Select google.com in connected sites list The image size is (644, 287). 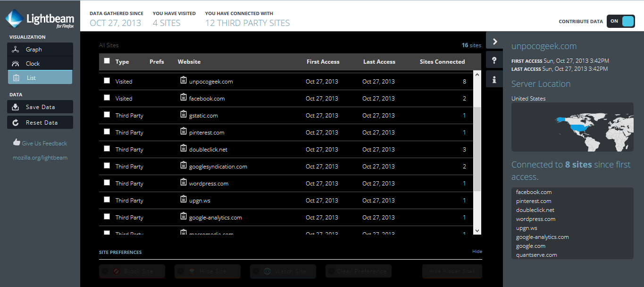pos(531,246)
